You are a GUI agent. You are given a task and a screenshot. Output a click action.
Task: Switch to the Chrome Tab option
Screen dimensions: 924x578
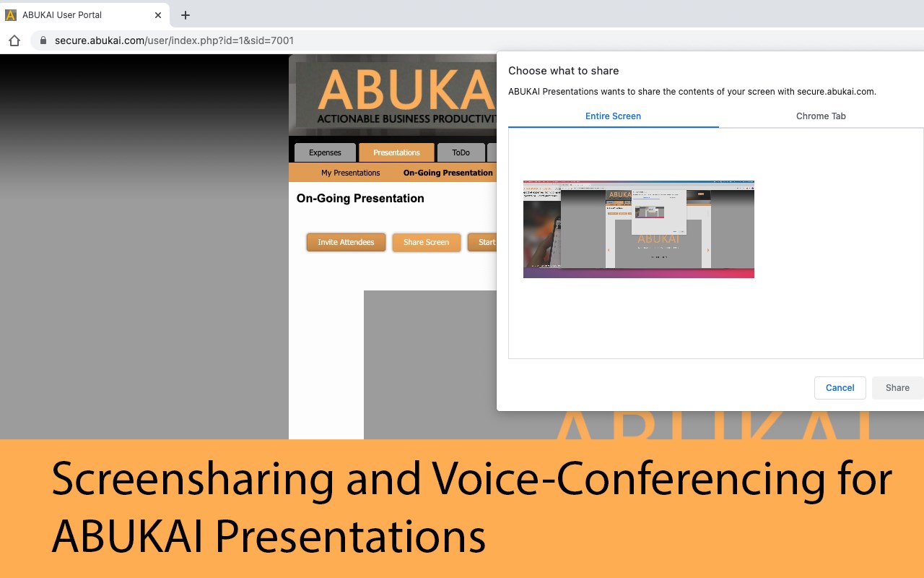click(x=821, y=116)
